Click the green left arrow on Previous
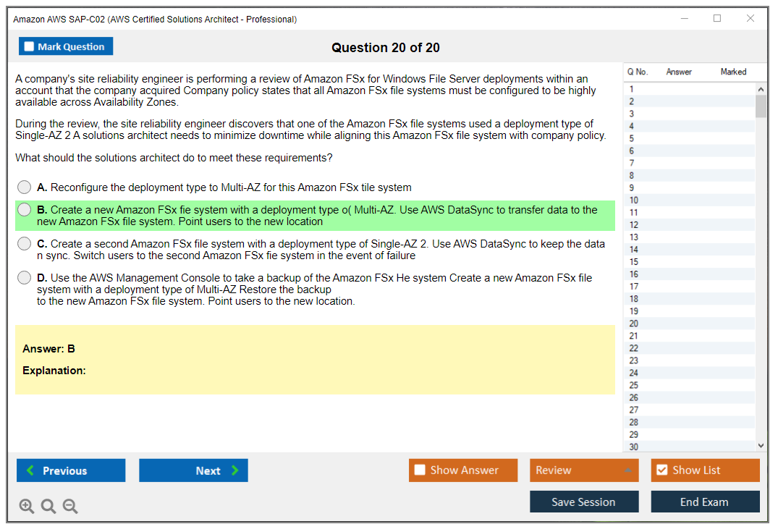This screenshot has width=778, height=532. [x=30, y=470]
